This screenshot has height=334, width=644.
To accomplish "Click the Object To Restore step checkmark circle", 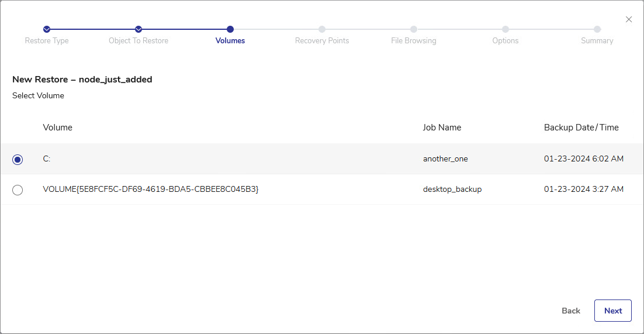I will pyautogui.click(x=139, y=29).
